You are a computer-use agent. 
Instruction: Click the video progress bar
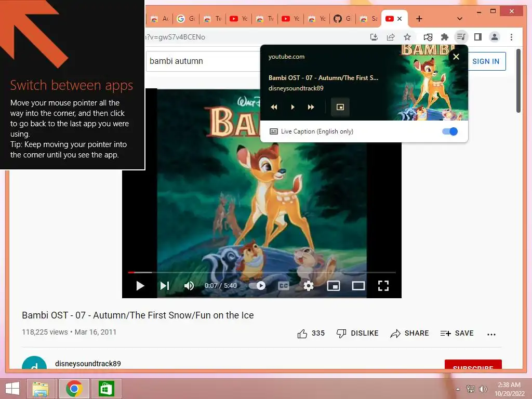[262, 272]
